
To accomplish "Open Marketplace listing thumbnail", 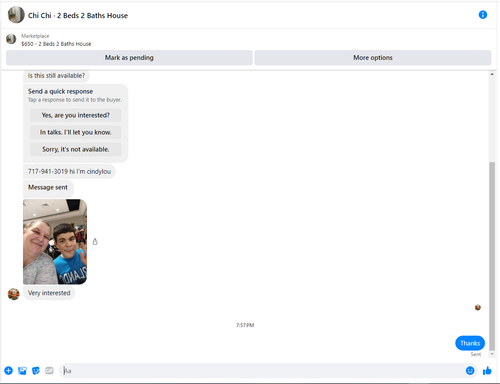I will tap(11, 39).
